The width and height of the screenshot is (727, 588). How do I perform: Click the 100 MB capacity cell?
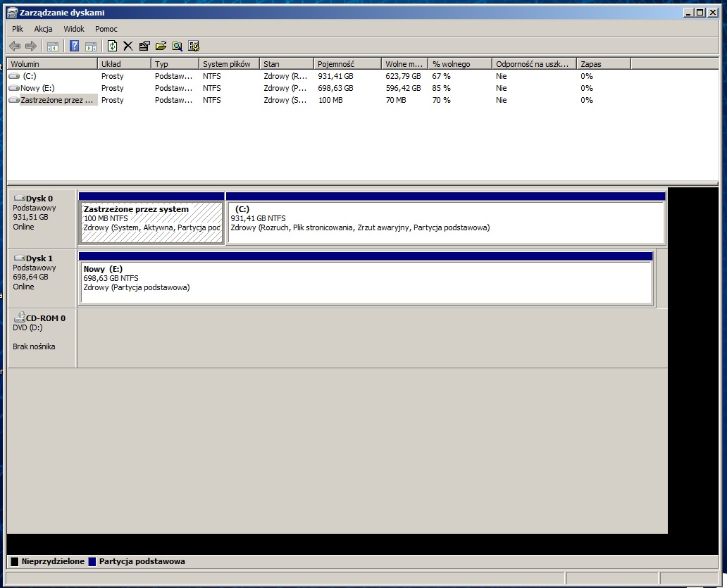point(330,100)
